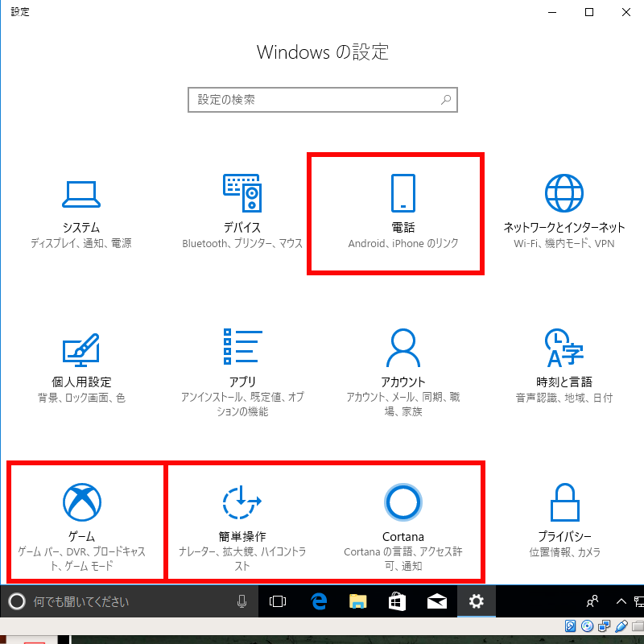Open ネットワークとインターネット globe icon
The width and height of the screenshot is (644, 644).
(563, 193)
